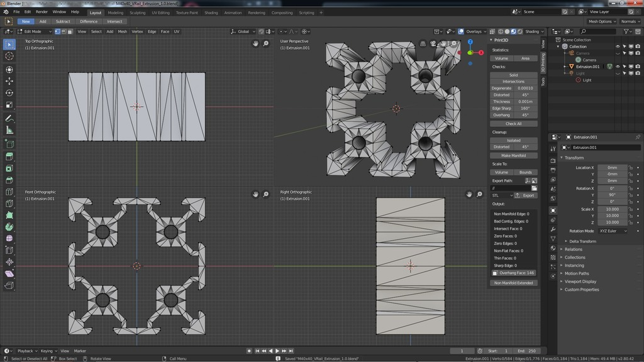Click the Check All button

click(x=514, y=123)
